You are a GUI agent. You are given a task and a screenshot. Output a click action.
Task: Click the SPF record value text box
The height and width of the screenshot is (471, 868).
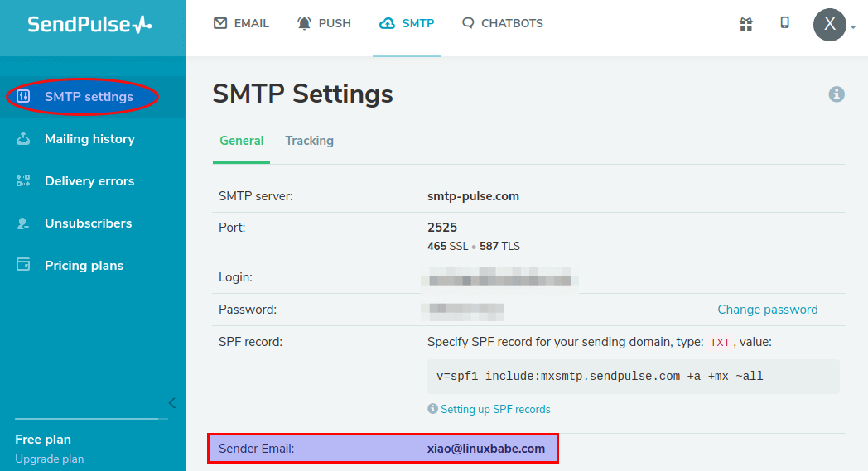coord(633,377)
